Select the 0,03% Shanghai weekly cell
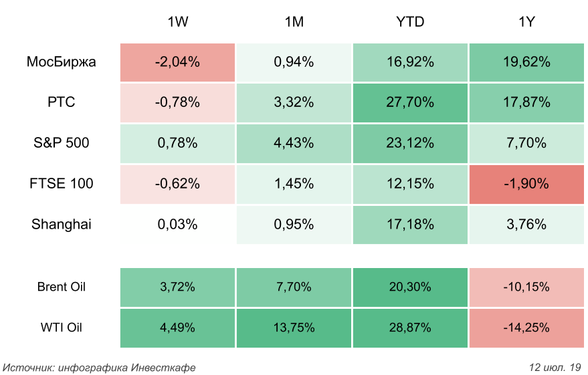588x375 pixels. [177, 224]
